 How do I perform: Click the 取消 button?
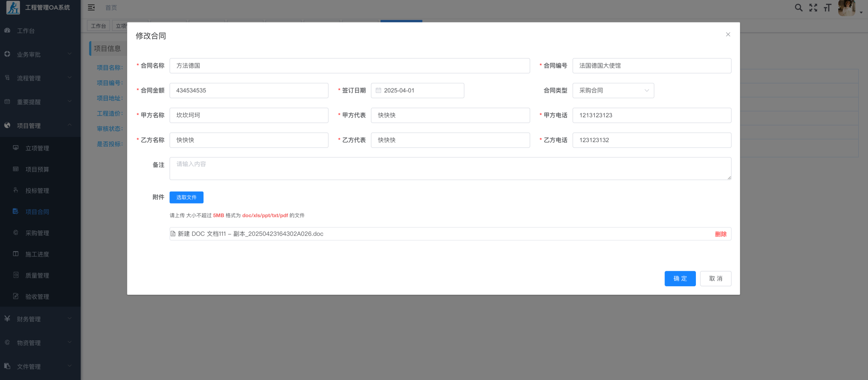(x=715, y=278)
